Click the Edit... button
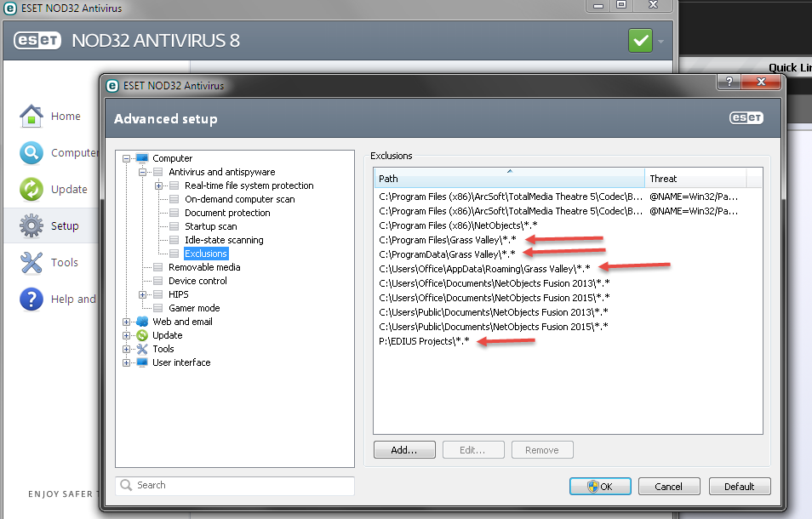Image resolution: width=812 pixels, height=519 pixels. pos(473,450)
